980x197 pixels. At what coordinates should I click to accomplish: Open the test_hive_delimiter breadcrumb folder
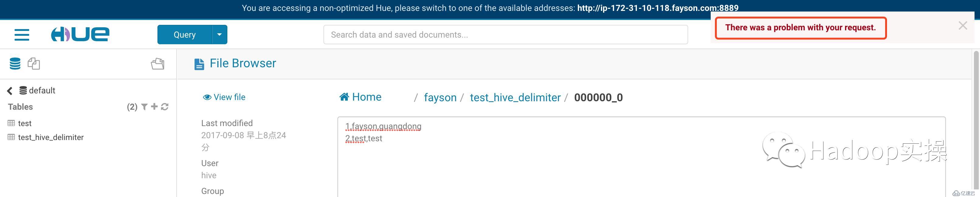[x=515, y=98]
